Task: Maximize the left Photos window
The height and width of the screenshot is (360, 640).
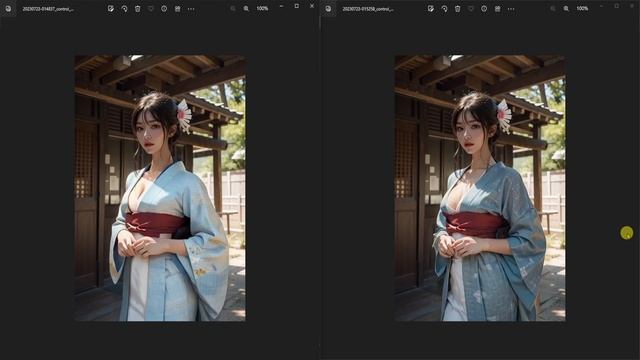Action: click(x=297, y=6)
